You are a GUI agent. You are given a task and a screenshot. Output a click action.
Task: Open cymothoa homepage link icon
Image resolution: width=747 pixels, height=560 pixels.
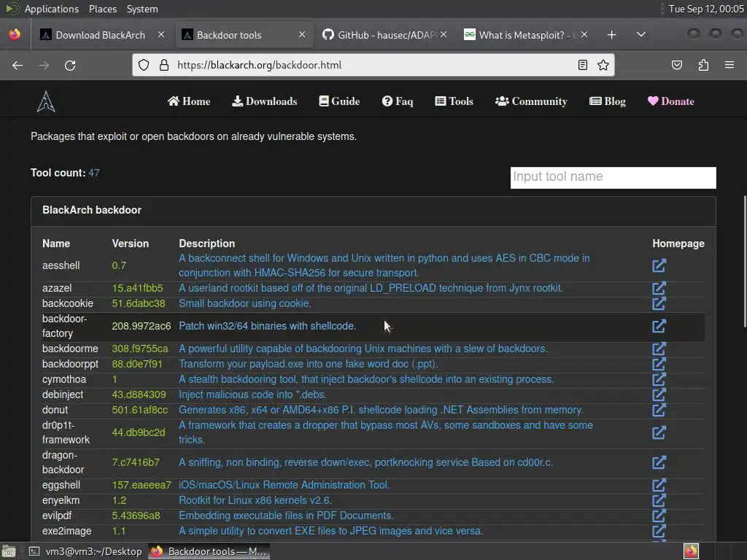pyautogui.click(x=659, y=379)
